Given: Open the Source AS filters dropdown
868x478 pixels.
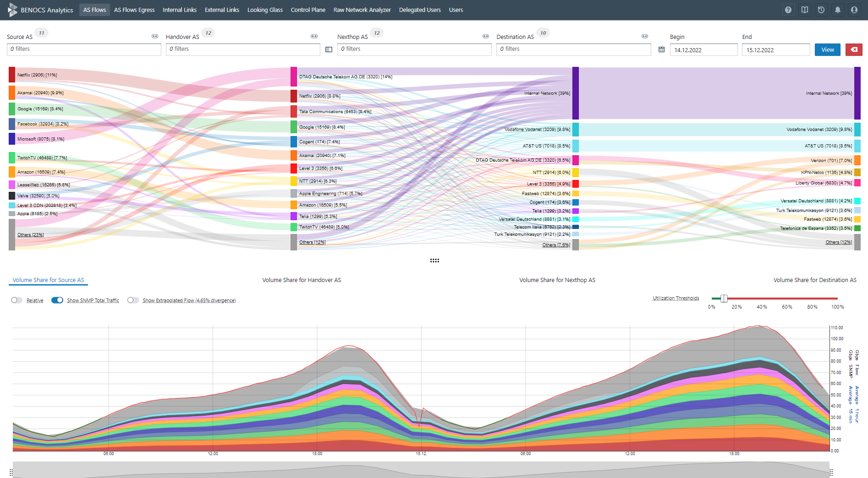Looking at the screenshot, I should pyautogui.click(x=84, y=49).
